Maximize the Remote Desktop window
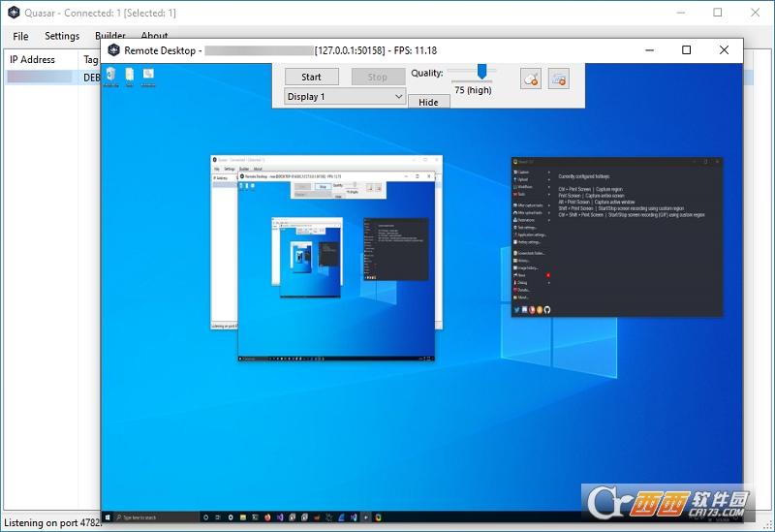The height and width of the screenshot is (532, 775). pyautogui.click(x=686, y=50)
